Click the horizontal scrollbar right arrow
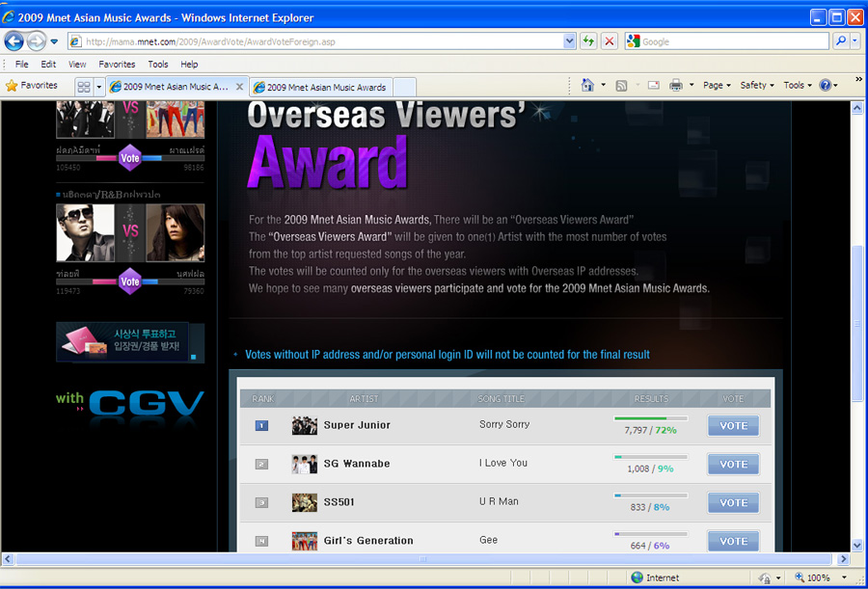The height and width of the screenshot is (589, 868). 843,559
